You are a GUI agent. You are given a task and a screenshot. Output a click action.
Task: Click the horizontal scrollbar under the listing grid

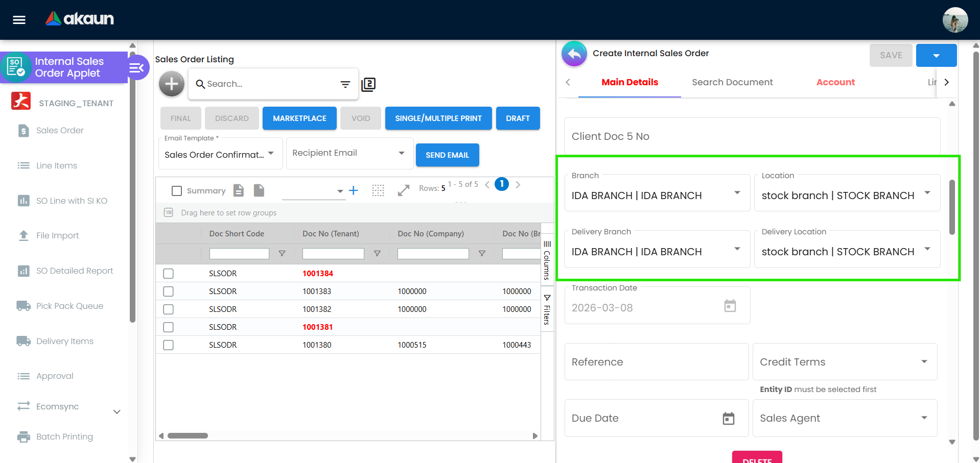(188, 436)
